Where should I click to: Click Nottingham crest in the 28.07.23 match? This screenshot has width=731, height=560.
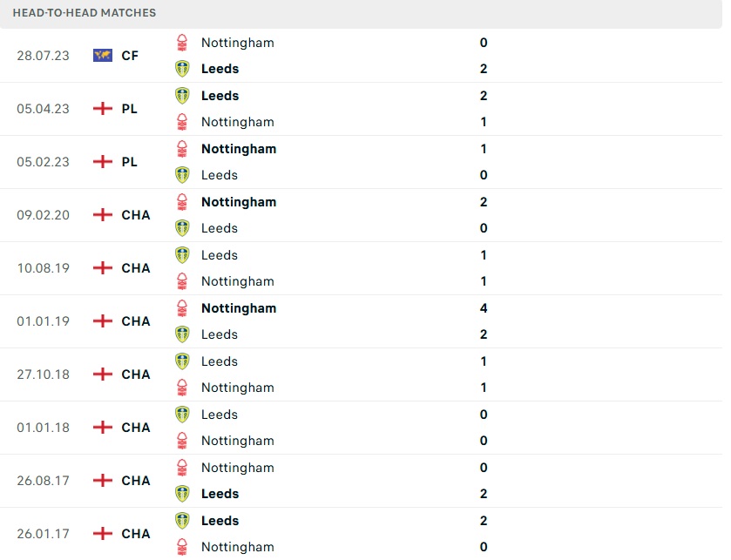click(x=182, y=43)
